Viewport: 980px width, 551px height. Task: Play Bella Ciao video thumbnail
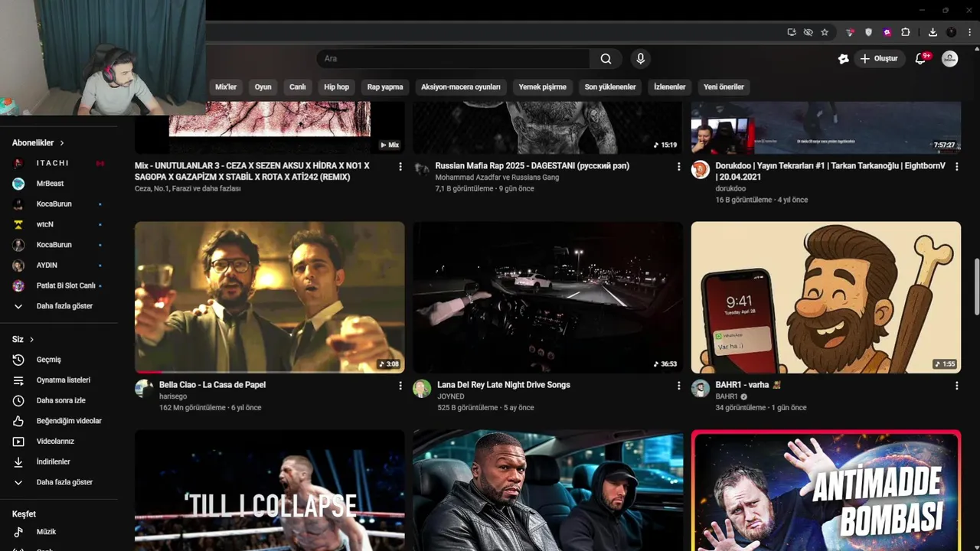pyautogui.click(x=269, y=298)
